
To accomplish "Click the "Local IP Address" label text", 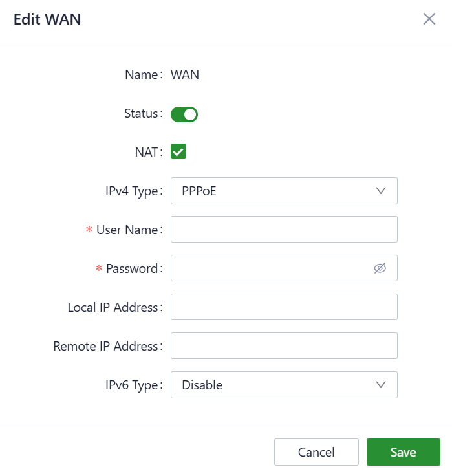I will pyautogui.click(x=113, y=307).
